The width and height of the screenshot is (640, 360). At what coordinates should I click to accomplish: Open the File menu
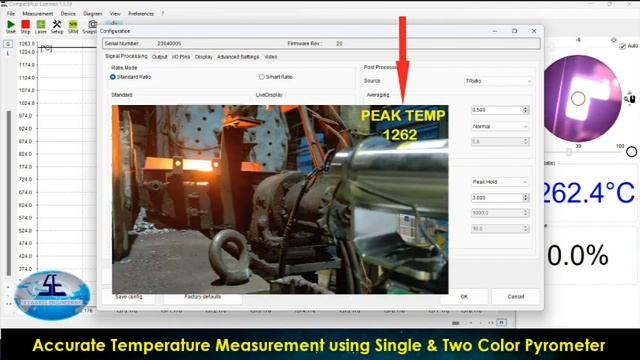pyautogui.click(x=11, y=13)
